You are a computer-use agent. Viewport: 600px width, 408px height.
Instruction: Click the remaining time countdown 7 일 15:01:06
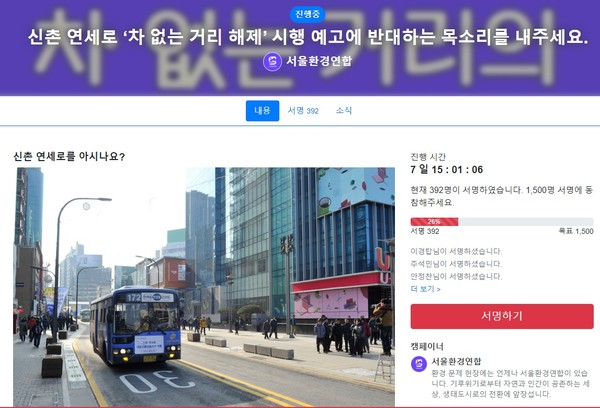447,170
